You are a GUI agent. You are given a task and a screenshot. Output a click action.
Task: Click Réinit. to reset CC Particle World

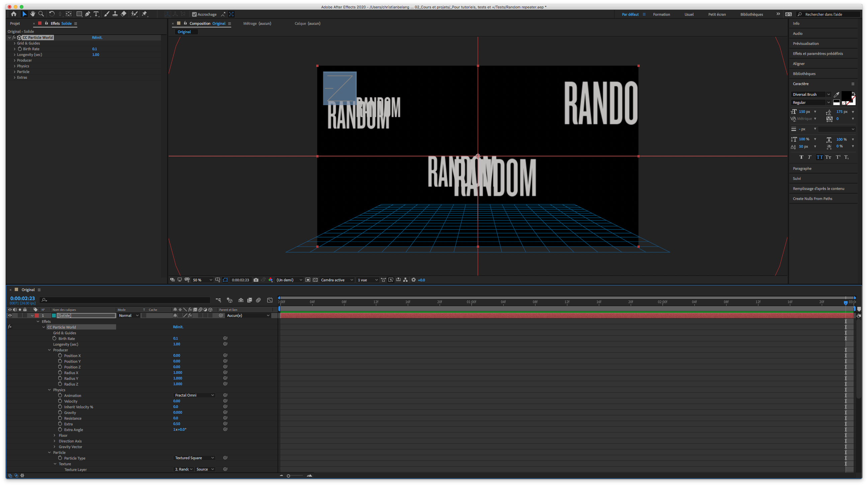[x=97, y=38]
